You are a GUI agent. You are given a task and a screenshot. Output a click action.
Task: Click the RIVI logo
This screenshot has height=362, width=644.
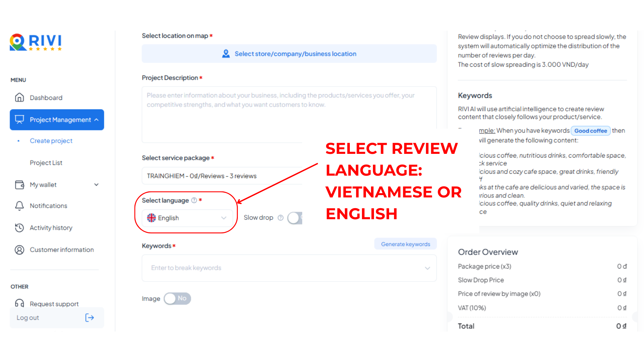[x=35, y=41]
